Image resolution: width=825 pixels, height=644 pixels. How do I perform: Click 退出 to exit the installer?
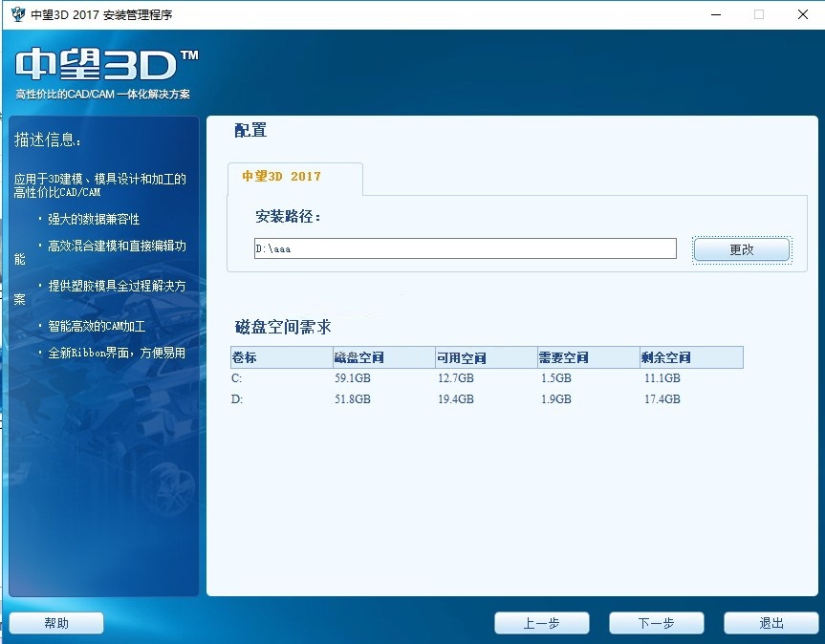pos(771,622)
